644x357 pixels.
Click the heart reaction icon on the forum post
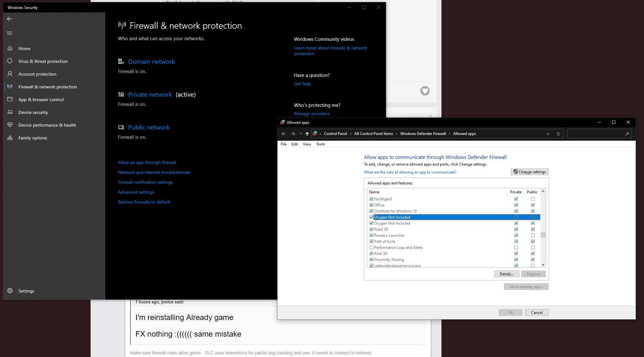coord(425,91)
